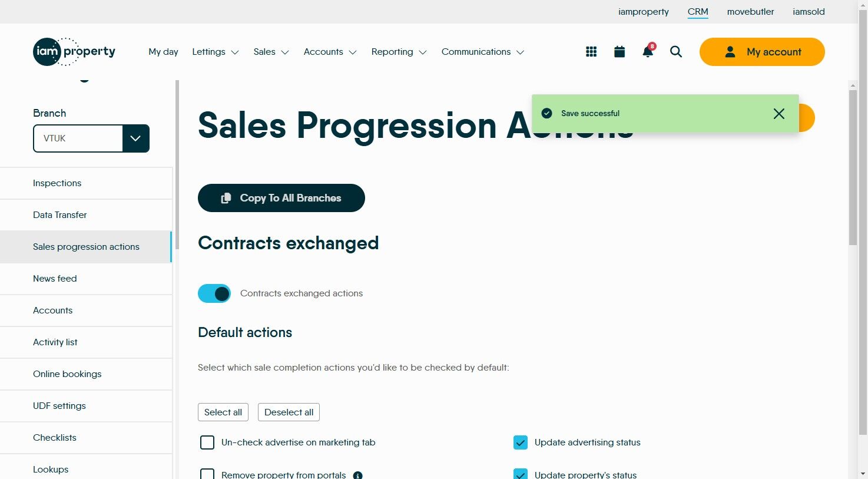Expand the Reporting menu
Image resolution: width=868 pixels, height=479 pixels.
point(399,52)
